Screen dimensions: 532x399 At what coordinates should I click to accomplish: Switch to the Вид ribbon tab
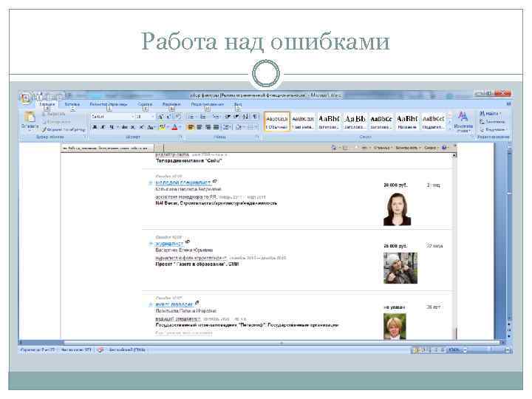click(x=238, y=104)
